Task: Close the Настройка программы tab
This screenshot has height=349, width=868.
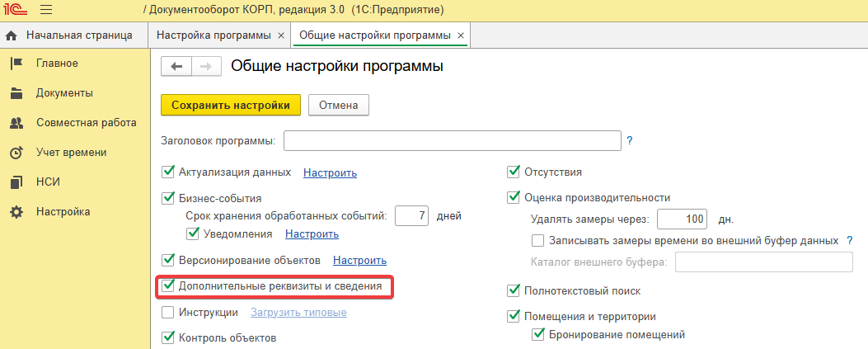Action: pos(280,35)
